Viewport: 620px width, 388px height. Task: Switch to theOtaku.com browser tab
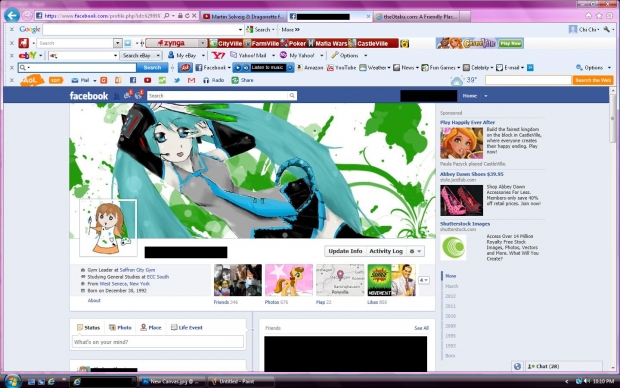point(416,17)
